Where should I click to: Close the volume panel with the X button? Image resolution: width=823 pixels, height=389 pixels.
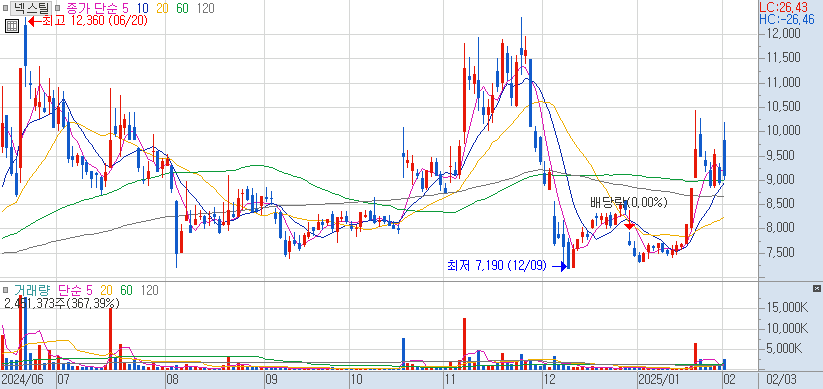(x=816, y=289)
